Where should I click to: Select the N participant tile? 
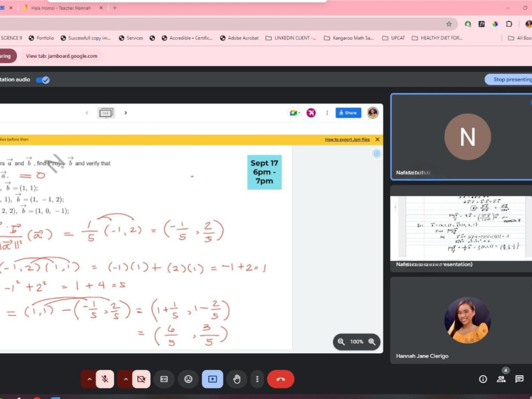pos(461,137)
